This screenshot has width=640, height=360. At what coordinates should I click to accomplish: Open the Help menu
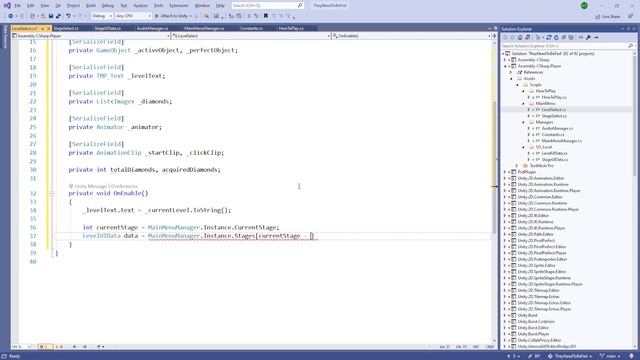[220, 6]
